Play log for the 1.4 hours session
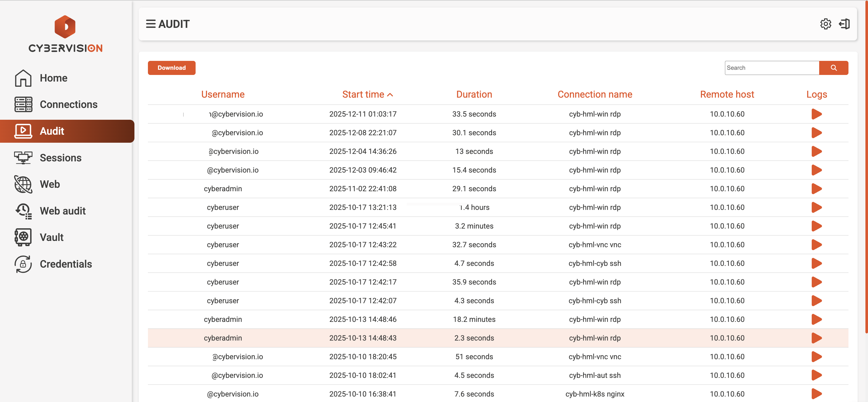Image resolution: width=868 pixels, height=402 pixels. [816, 207]
